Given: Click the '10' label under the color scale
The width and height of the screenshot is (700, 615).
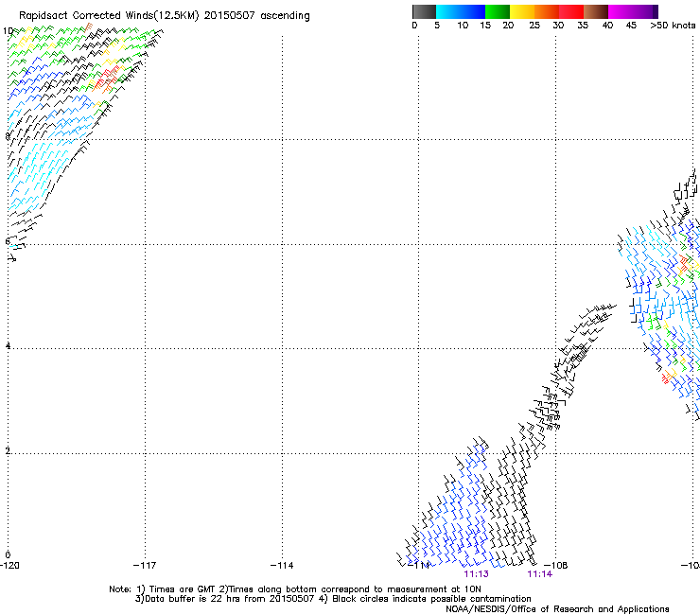Looking at the screenshot, I should click(x=463, y=26).
